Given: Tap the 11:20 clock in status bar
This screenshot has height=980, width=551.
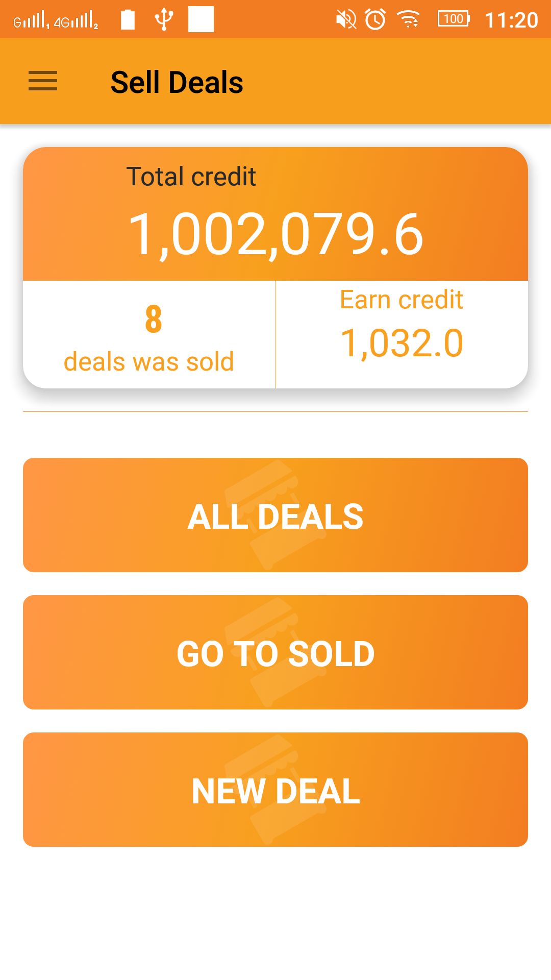Looking at the screenshot, I should pos(511,20).
